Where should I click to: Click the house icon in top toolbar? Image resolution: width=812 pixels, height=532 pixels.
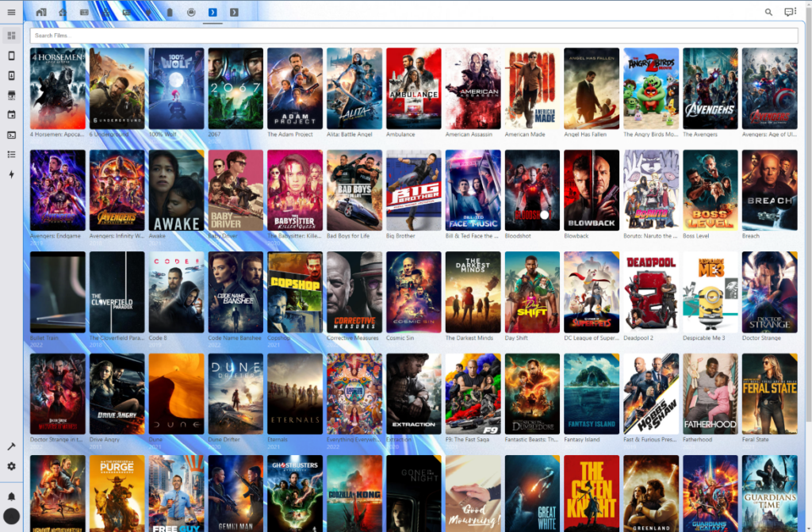(x=63, y=12)
